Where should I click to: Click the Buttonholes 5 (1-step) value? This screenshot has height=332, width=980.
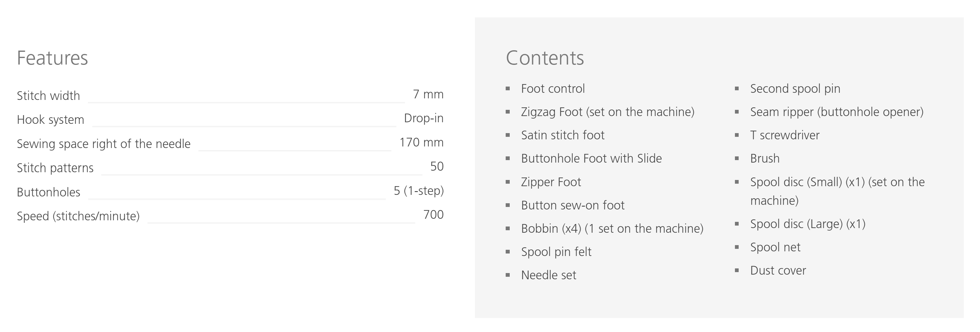418,191
